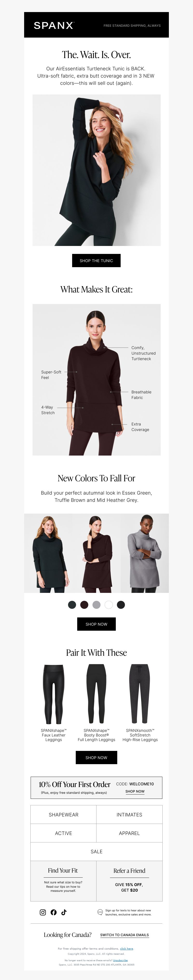Open the Refer a Friend offer
The height and width of the screenshot is (980, 193).
click(x=129, y=881)
